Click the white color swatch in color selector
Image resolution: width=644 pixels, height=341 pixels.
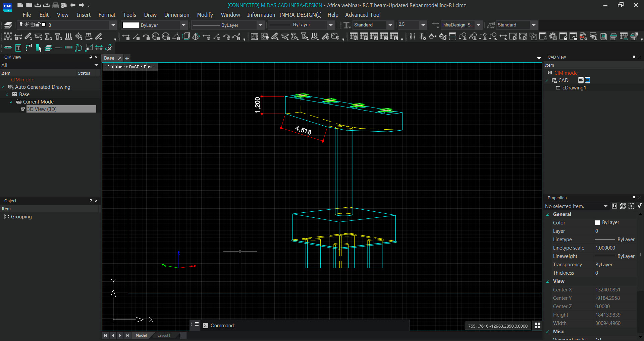(130, 25)
